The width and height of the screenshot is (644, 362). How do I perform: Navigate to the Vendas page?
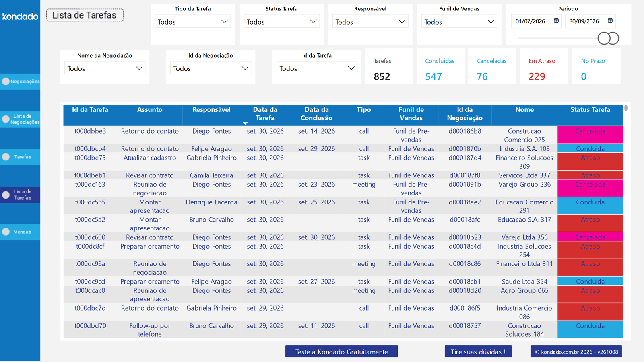point(20,232)
